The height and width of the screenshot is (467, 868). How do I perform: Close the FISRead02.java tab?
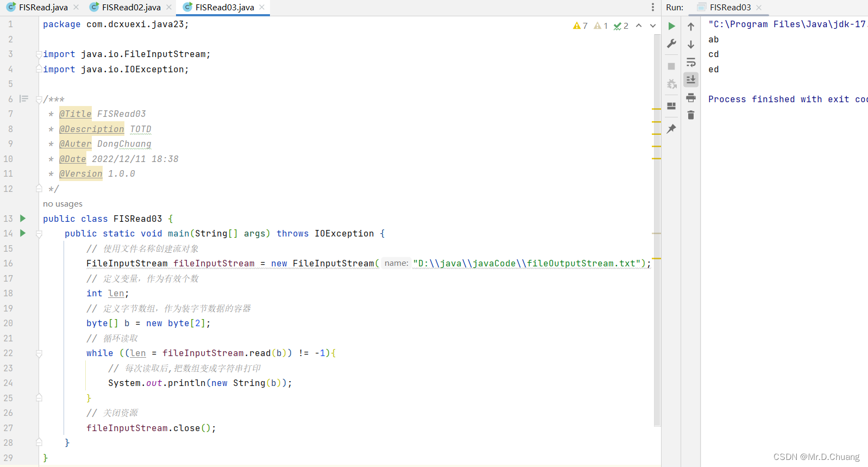pos(169,7)
